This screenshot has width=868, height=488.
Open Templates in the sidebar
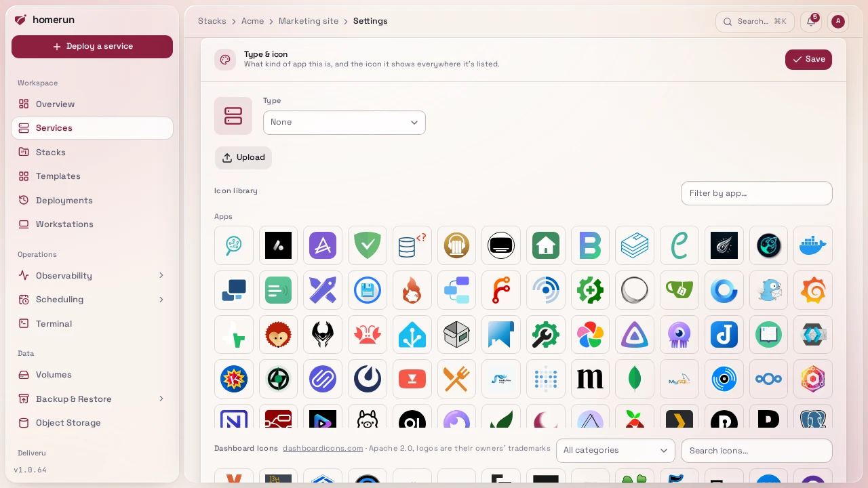(x=92, y=176)
